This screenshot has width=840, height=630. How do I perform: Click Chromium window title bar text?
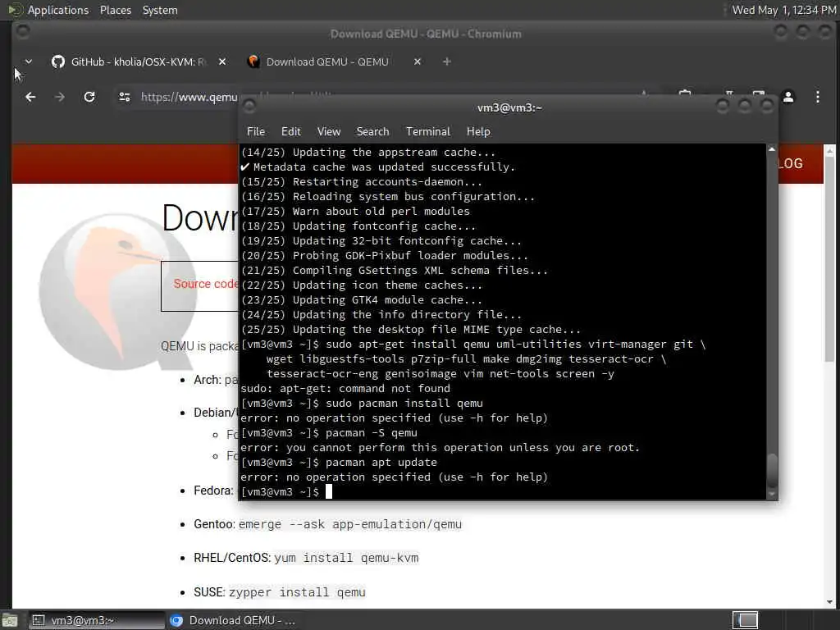pos(426,34)
